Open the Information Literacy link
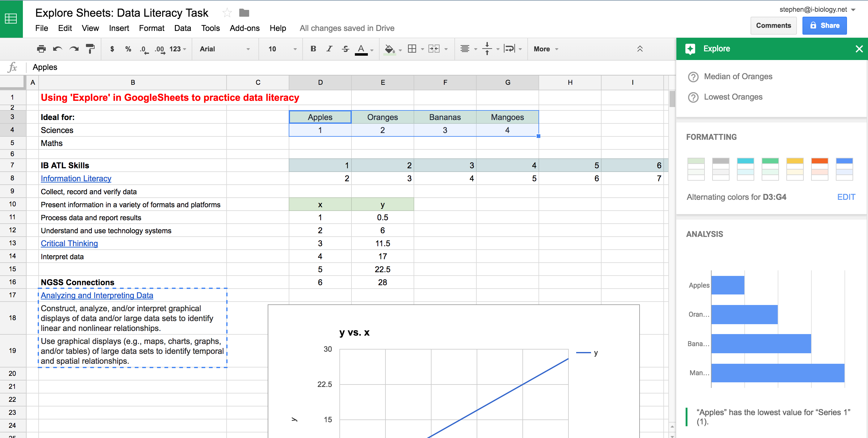This screenshot has height=438, width=868. 76,178
